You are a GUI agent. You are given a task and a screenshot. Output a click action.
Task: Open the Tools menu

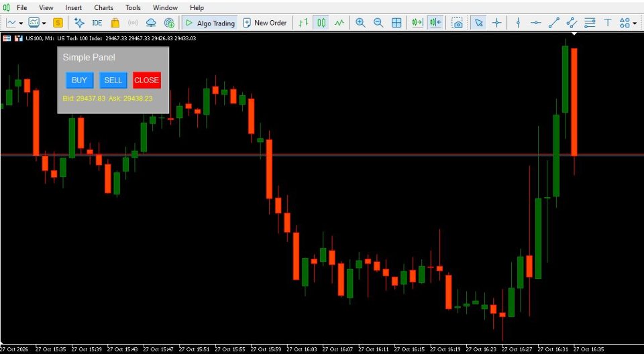[x=133, y=7]
